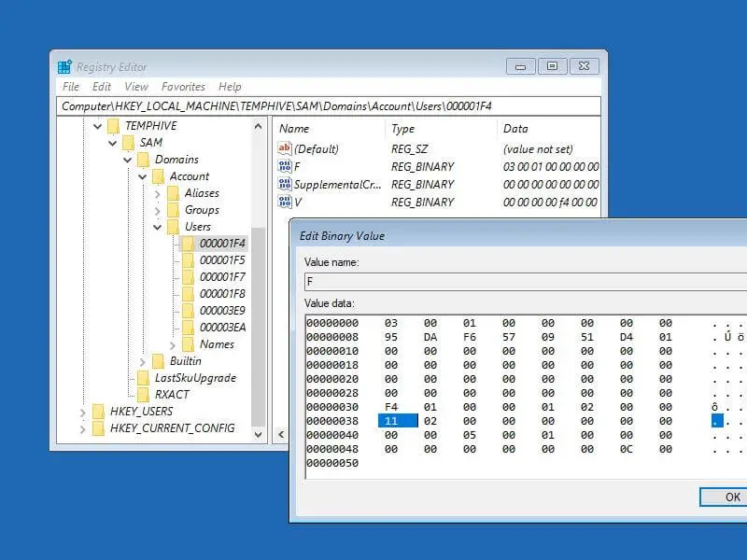Collapse the Domains tree node
The image size is (747, 560).
tap(128, 160)
